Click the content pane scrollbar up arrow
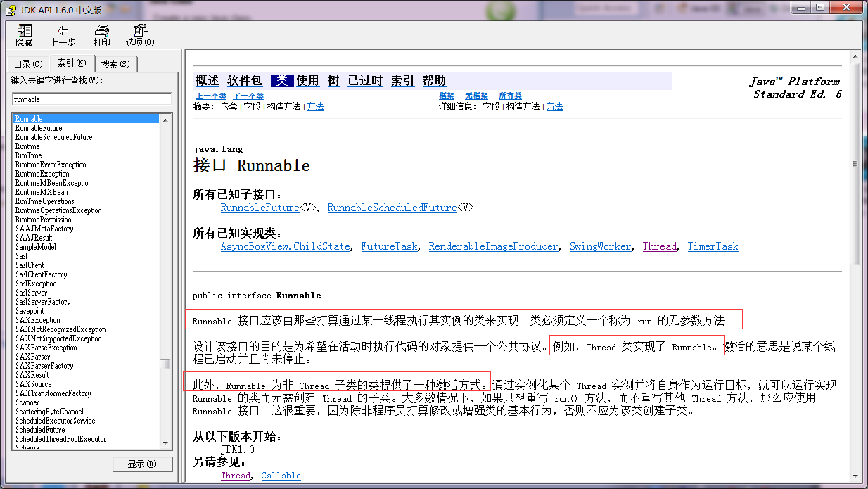Image resolution: width=868 pixels, height=489 pixels. pyautogui.click(x=855, y=56)
